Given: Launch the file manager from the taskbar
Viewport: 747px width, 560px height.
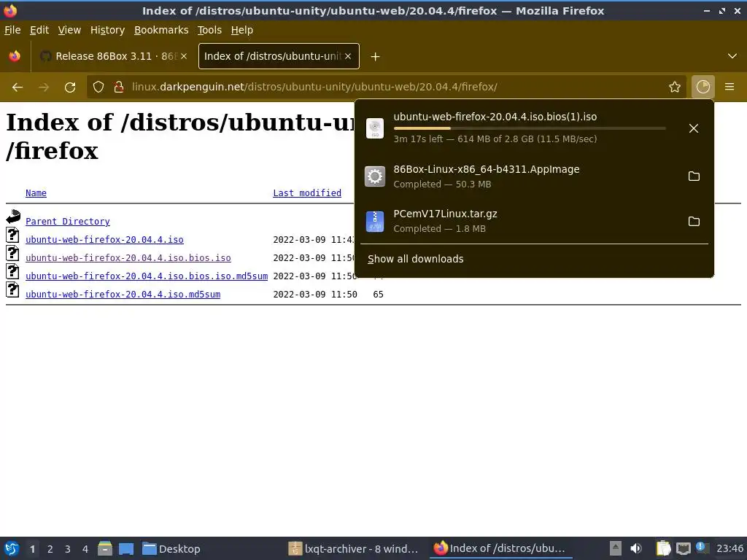Looking at the screenshot, I should point(105,548).
